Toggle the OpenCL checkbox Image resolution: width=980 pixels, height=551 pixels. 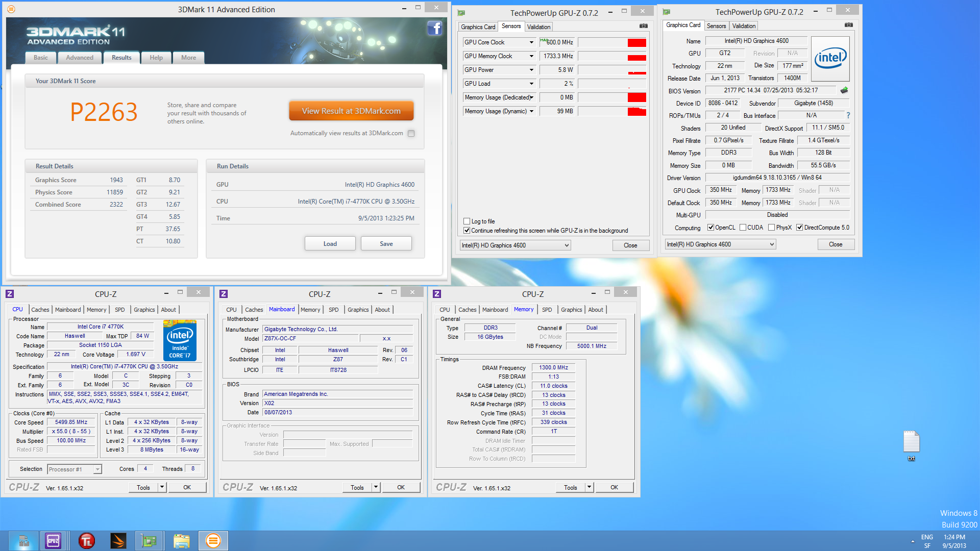click(710, 228)
